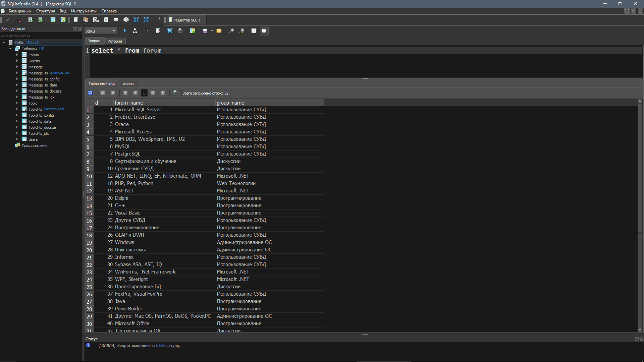644x362 pixels.
Task: Format SQL with the T icon
Action: [x=147, y=31]
